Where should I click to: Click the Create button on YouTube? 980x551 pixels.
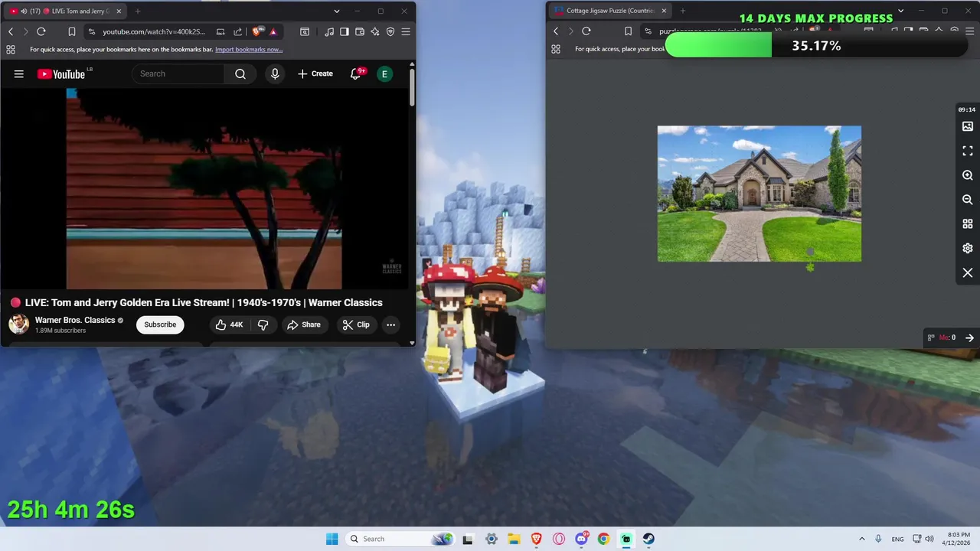coord(315,73)
